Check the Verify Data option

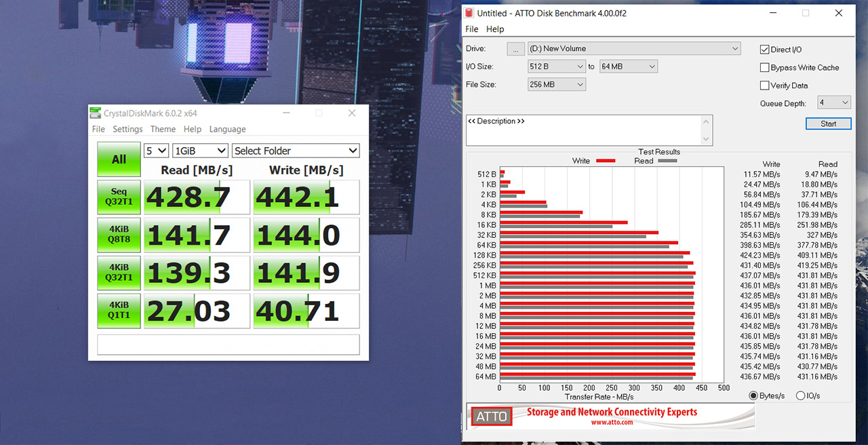coord(765,85)
